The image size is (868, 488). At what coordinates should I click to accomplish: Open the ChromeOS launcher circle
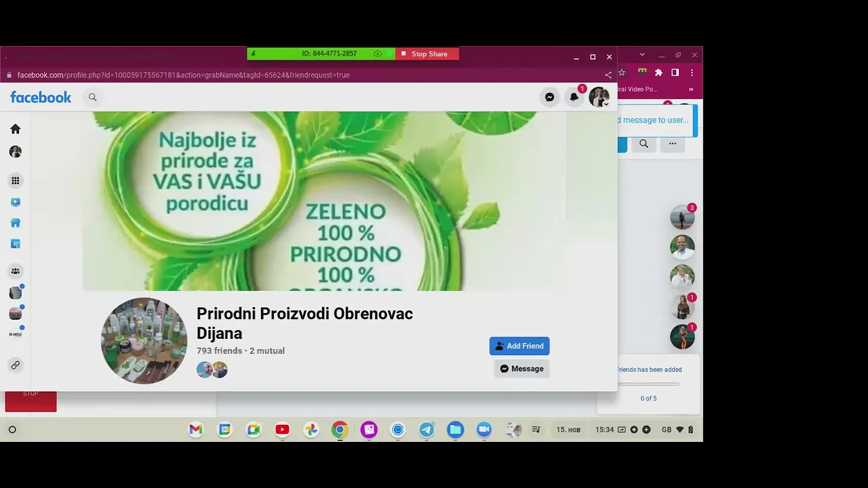pos(12,430)
